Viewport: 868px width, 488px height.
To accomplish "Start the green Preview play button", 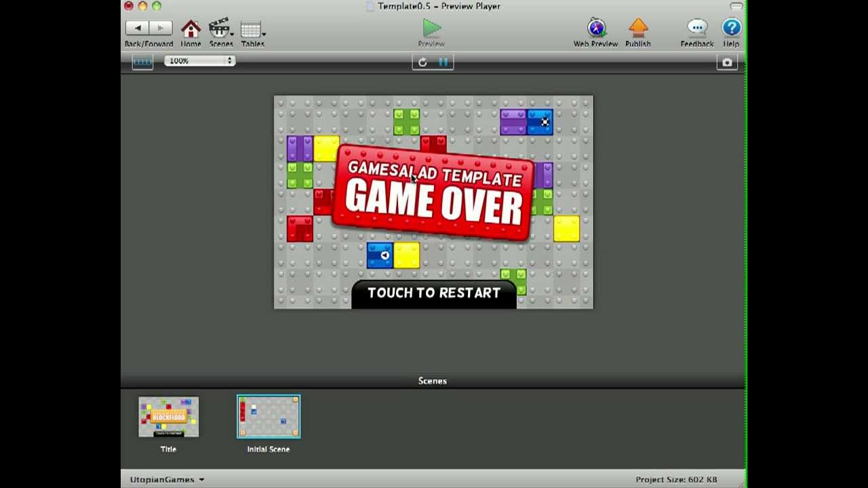I will [431, 28].
